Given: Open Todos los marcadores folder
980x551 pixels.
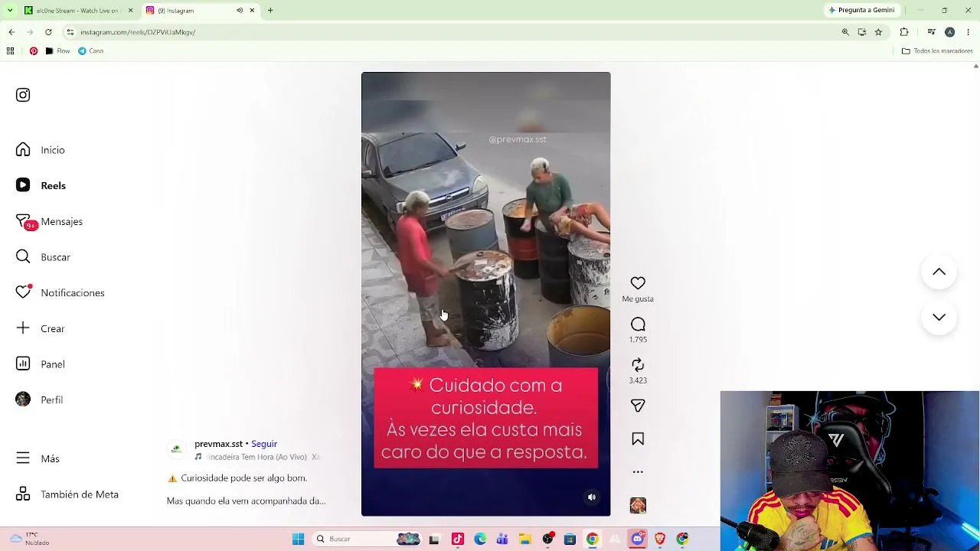Looking at the screenshot, I should coord(937,51).
